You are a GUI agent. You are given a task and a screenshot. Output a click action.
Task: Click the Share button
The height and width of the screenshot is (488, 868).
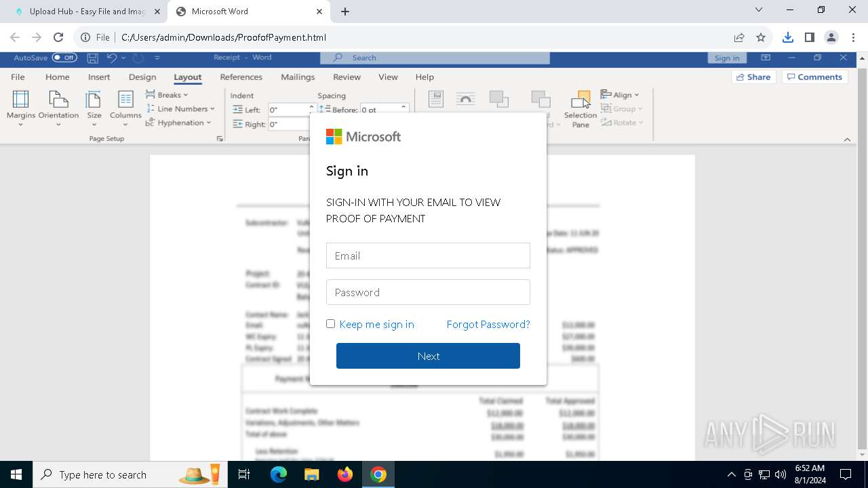pyautogui.click(x=753, y=77)
